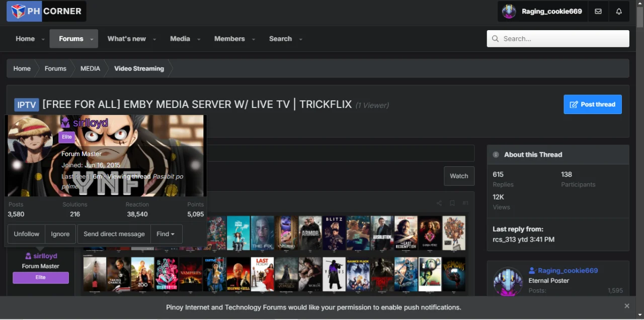The width and height of the screenshot is (644, 320).
Task: Go to Video Streaming breadcrumb
Action: 139,68
